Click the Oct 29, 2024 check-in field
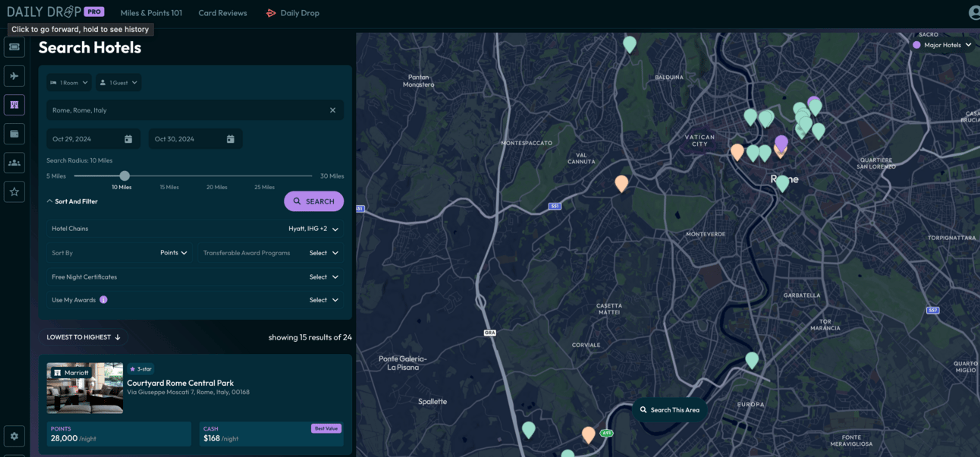 tap(93, 139)
